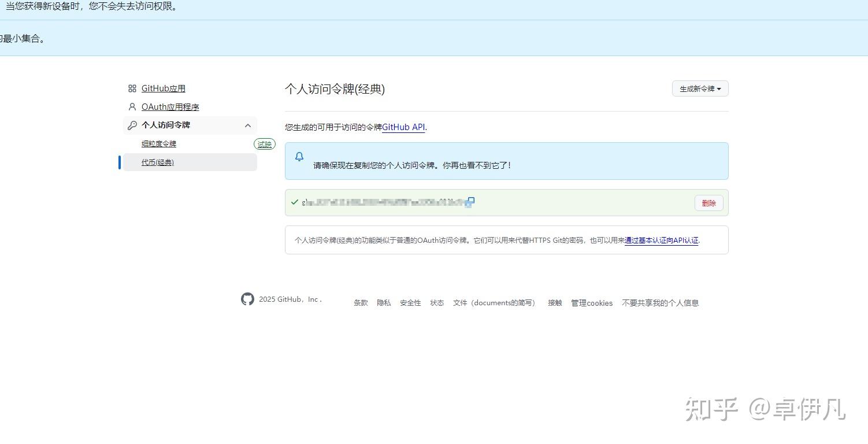Click the bell icon in the blue banner

click(x=299, y=157)
